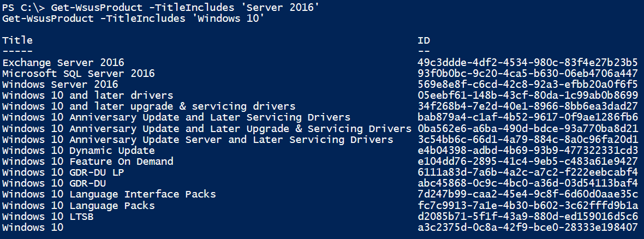Click the Windows Server 2016 ID 569e8e8f

(x=527, y=84)
